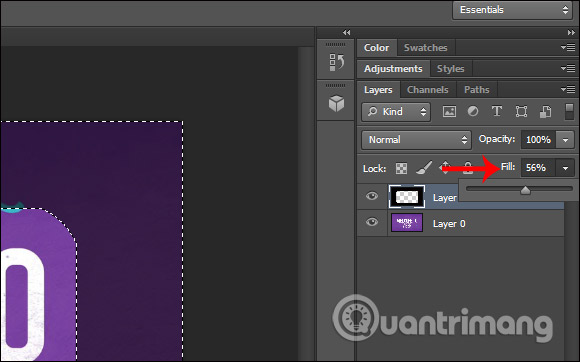Close the Fill slider dropdown arrow
This screenshot has height=362, width=580.
pos(565,168)
